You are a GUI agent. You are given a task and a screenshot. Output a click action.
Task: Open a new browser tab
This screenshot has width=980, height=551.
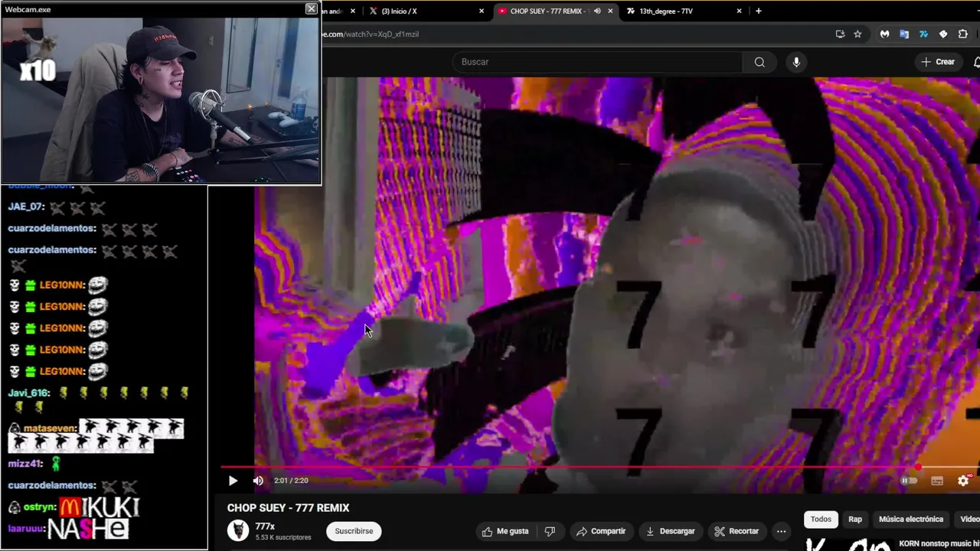(758, 11)
